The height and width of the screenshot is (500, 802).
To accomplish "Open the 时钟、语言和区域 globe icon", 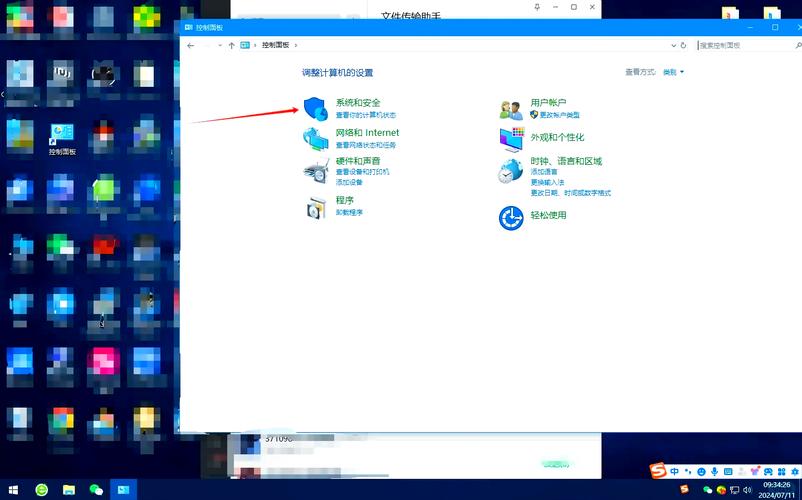I will coord(511,171).
